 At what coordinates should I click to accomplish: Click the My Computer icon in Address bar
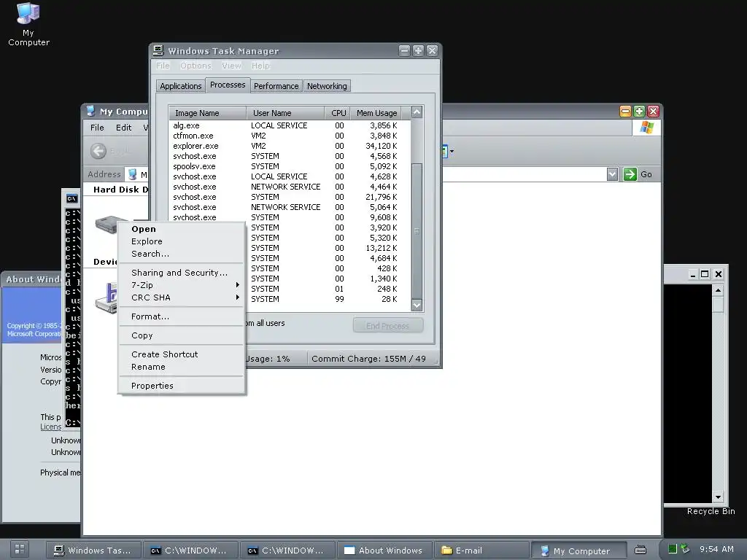pyautogui.click(x=133, y=174)
